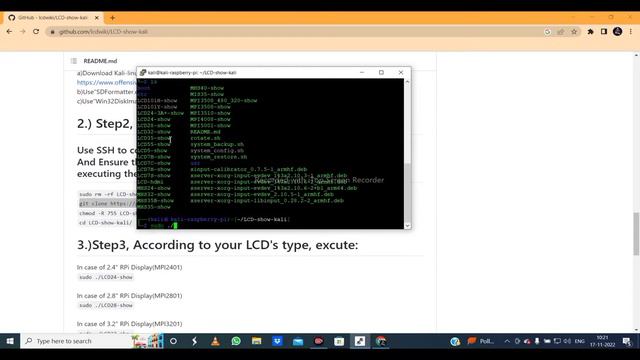Image resolution: width=640 pixels, height=360 pixels.
Task: Click 'In case of 3.2" RPi Display' text
Action: tap(129, 324)
